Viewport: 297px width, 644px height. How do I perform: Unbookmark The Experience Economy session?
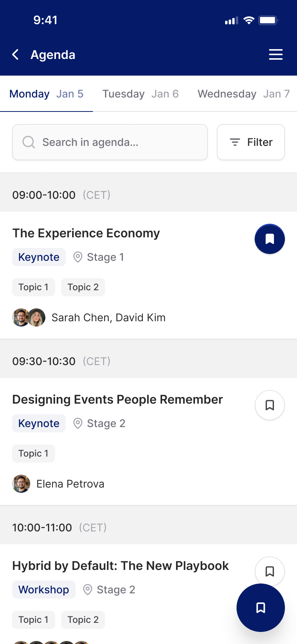point(270,239)
